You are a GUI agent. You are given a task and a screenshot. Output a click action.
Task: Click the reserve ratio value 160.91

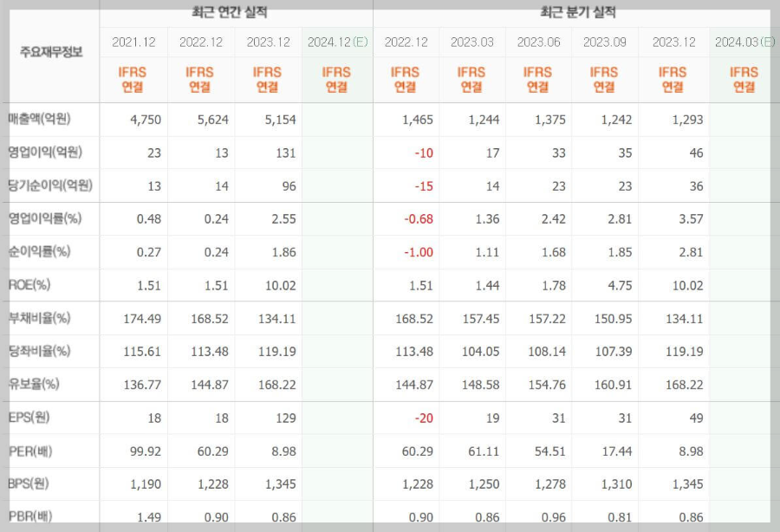[614, 385]
